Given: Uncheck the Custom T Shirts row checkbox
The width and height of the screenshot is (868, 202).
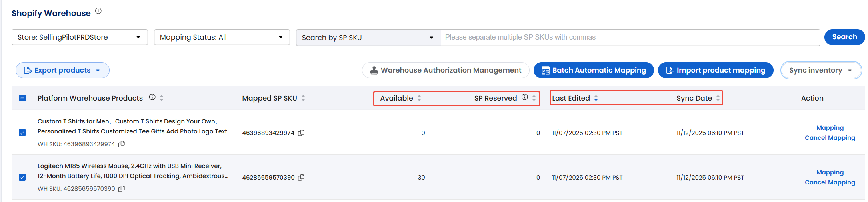Looking at the screenshot, I should pos(22,133).
